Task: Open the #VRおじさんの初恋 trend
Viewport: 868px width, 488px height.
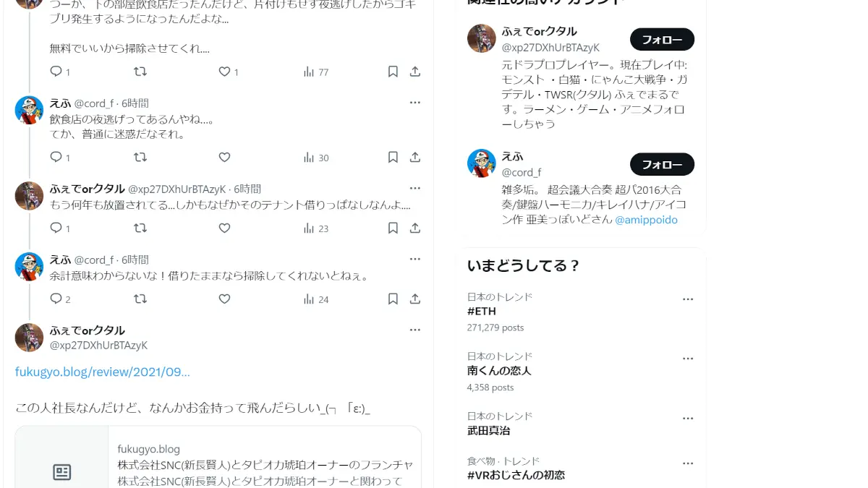Action: 516,475
